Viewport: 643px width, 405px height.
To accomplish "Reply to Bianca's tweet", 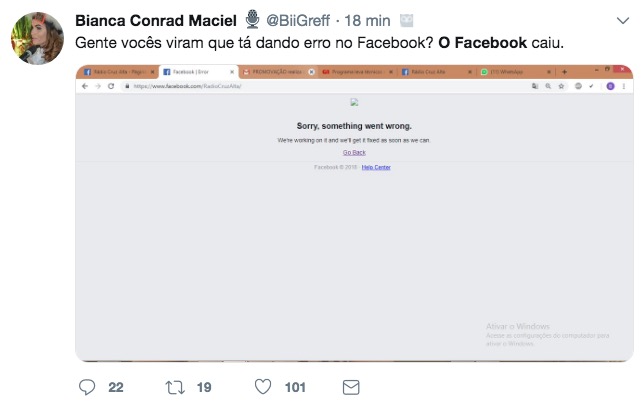I will click(86, 387).
